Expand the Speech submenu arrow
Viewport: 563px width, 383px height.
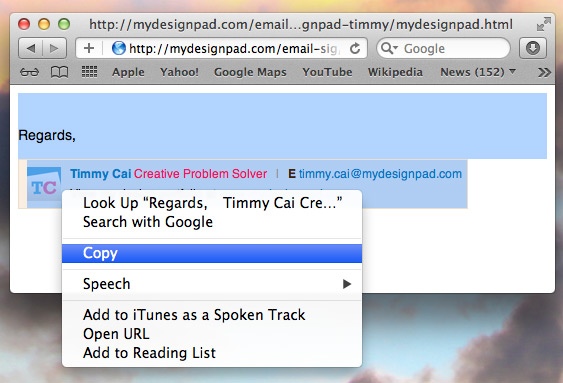346,284
